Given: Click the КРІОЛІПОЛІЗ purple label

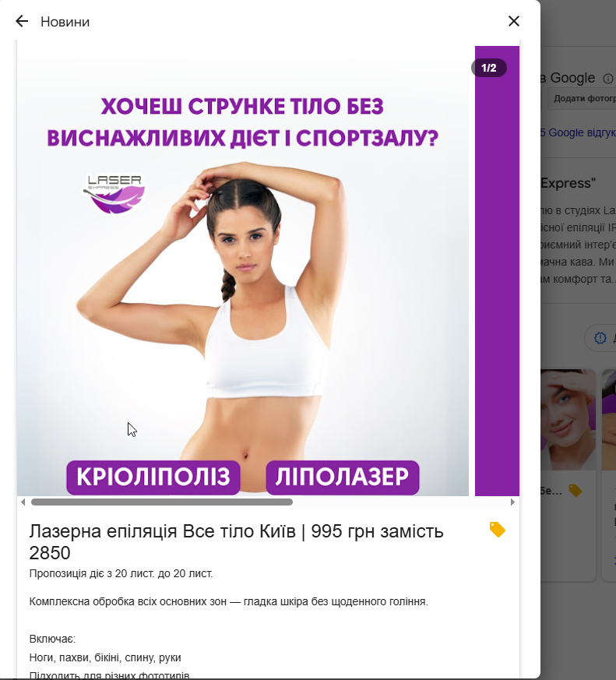Looking at the screenshot, I should [153, 477].
